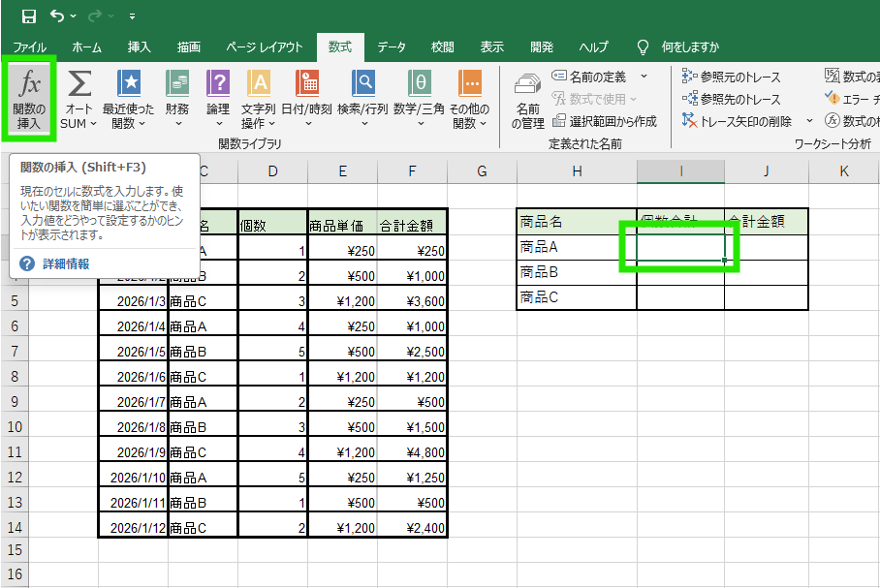Image resolution: width=880 pixels, height=588 pixels.
Task: Open the AutoSum (オートSUM) button
Action: point(79,100)
